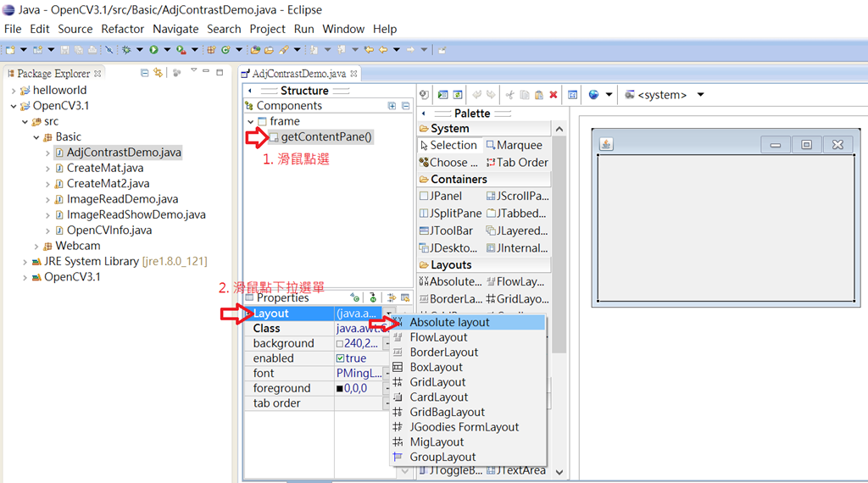Click the layout assistant icon in designer toolbar
The image size is (868, 483).
[572, 95]
